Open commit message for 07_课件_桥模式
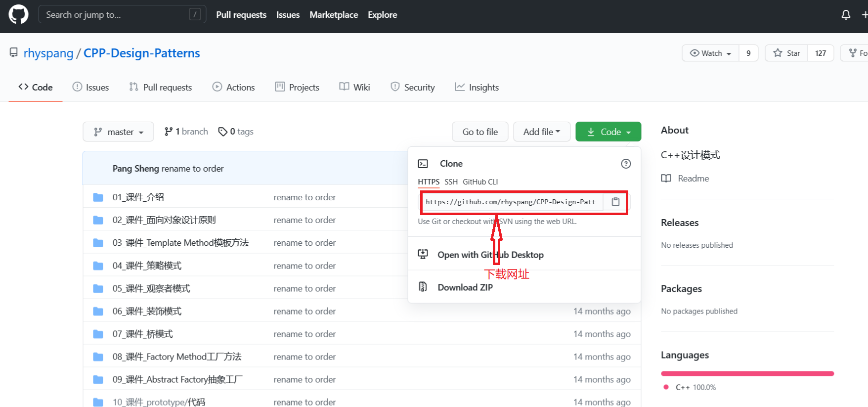 click(x=304, y=334)
